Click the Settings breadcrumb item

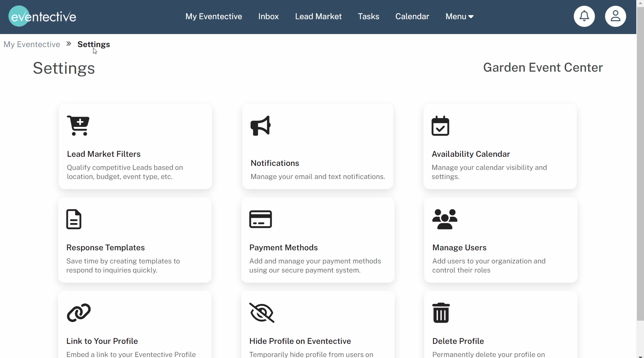tap(94, 44)
